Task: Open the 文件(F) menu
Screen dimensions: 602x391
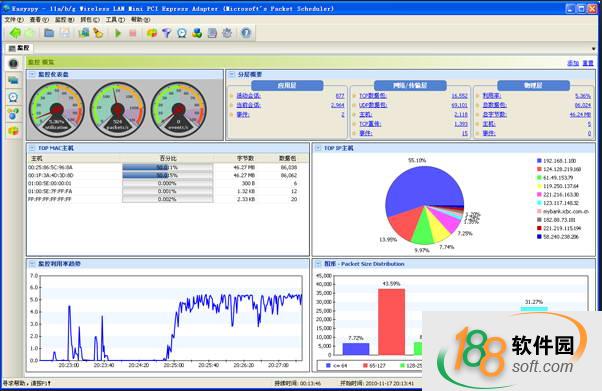Action: point(14,19)
